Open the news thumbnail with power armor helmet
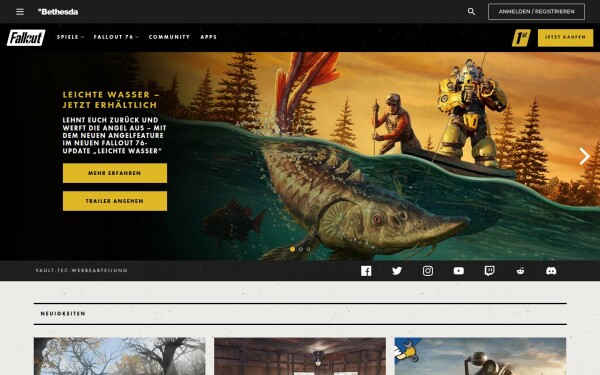This screenshot has width=600, height=375. [480, 356]
